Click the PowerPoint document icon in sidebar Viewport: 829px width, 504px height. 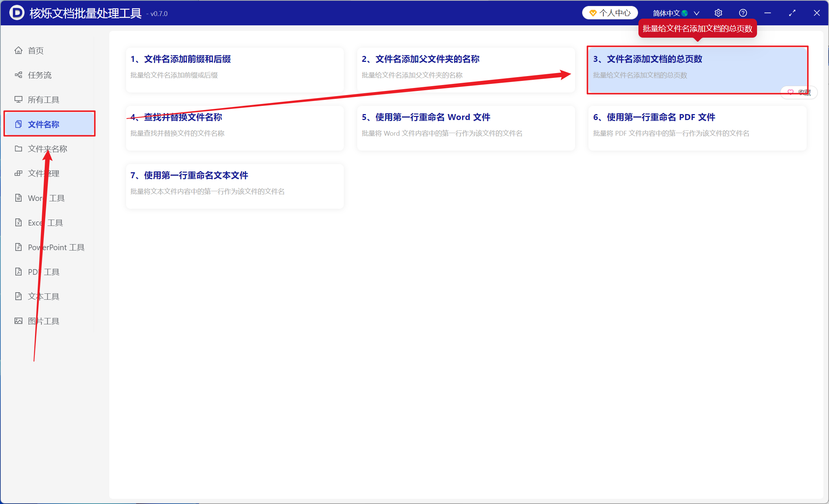(x=18, y=247)
